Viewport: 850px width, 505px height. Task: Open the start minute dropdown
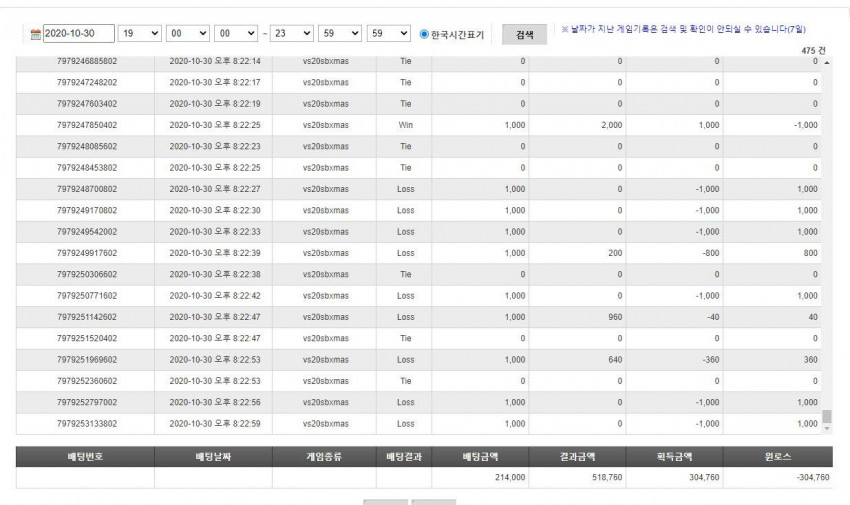pyautogui.click(x=188, y=34)
